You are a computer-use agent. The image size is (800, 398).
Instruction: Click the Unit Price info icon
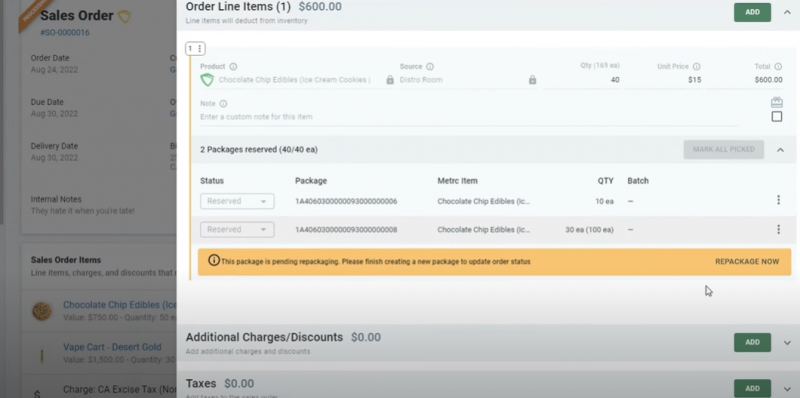pyautogui.click(x=696, y=66)
